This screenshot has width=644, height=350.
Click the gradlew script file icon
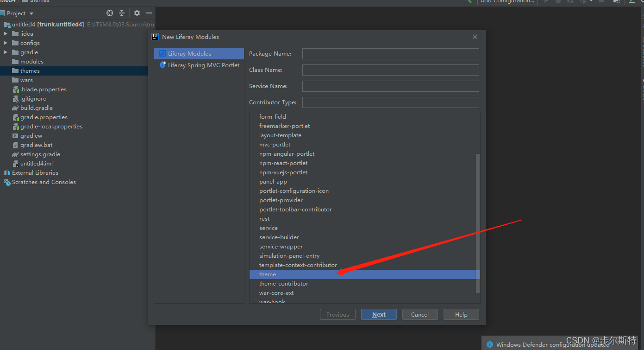pos(15,136)
